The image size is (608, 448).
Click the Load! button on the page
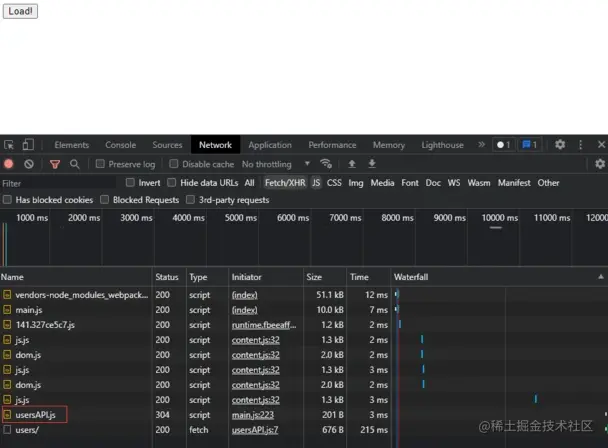pyautogui.click(x=20, y=11)
